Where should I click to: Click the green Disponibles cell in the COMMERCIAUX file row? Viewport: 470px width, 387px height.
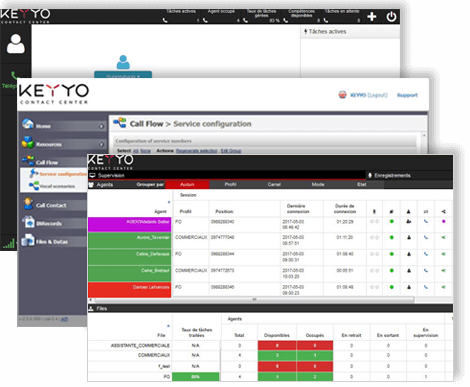click(x=277, y=355)
